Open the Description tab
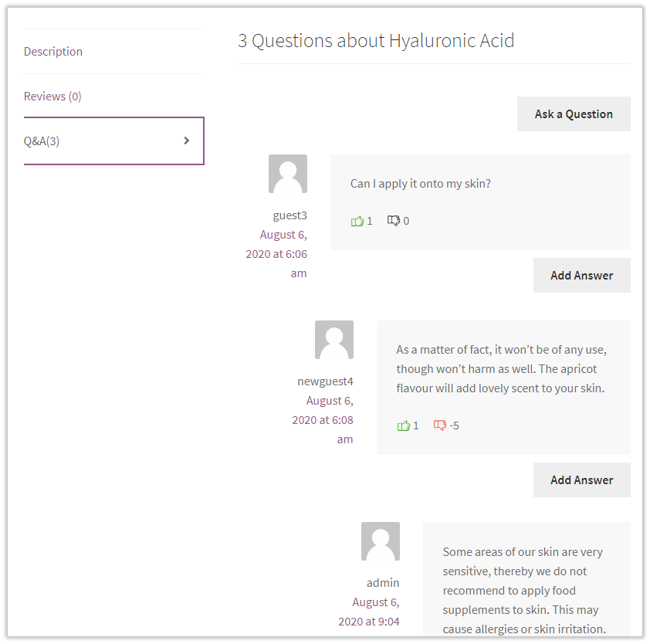650x644 pixels. (x=53, y=52)
